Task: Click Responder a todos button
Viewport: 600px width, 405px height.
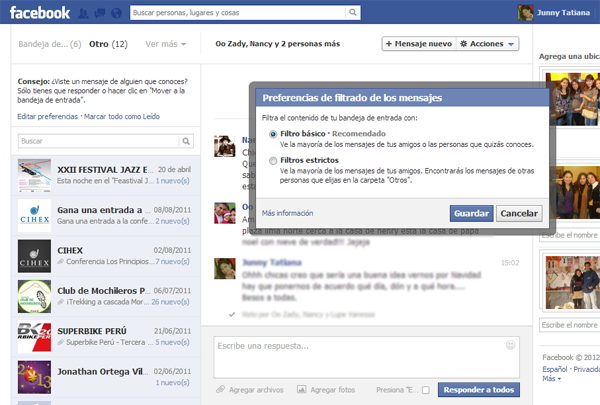Action: pyautogui.click(x=479, y=390)
